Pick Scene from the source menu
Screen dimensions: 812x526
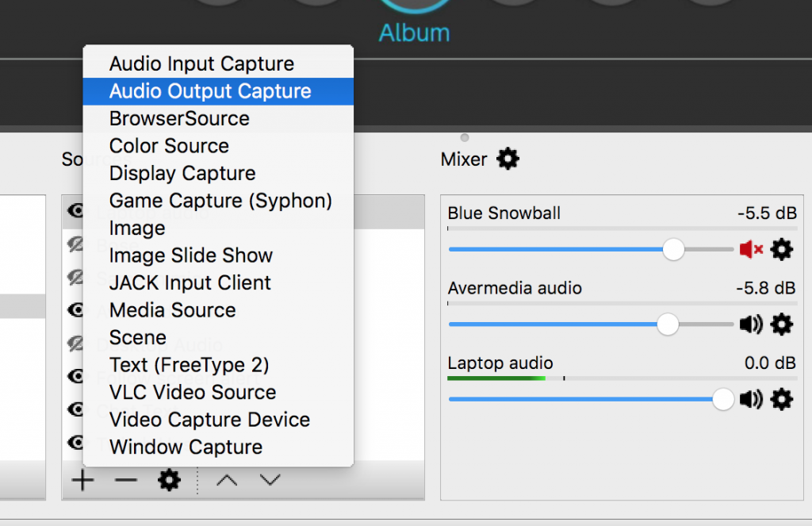218,337
